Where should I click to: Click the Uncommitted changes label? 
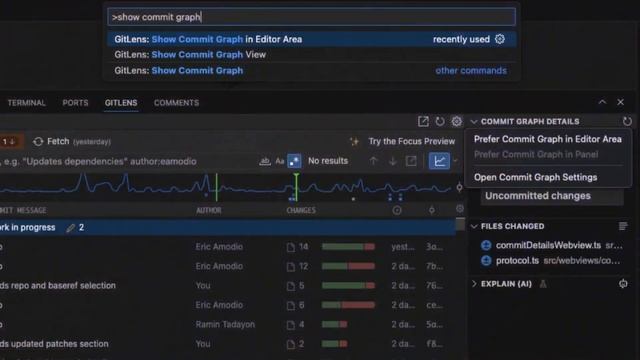[538, 196]
